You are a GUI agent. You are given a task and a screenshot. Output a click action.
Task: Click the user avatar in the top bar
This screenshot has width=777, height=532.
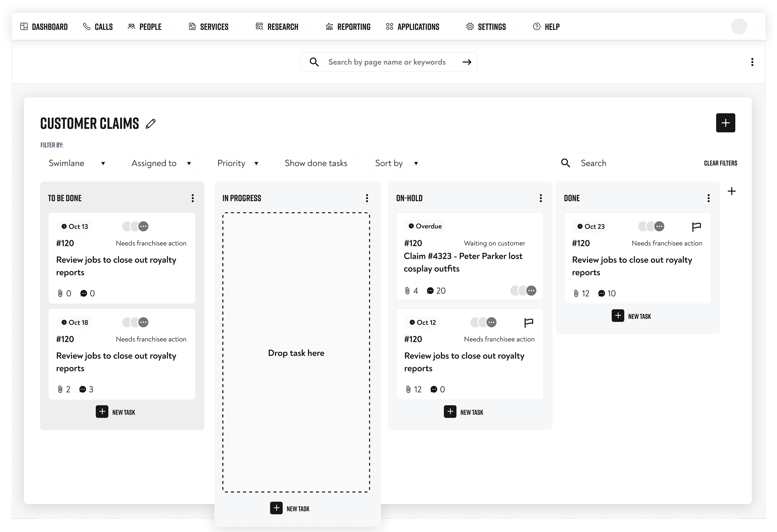pyautogui.click(x=739, y=26)
